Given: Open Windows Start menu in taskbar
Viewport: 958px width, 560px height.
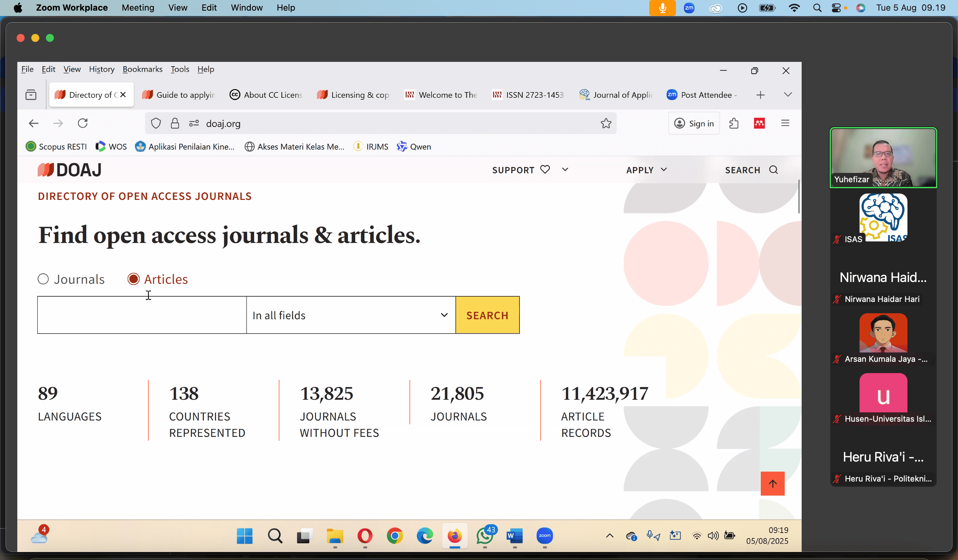Looking at the screenshot, I should point(244,536).
